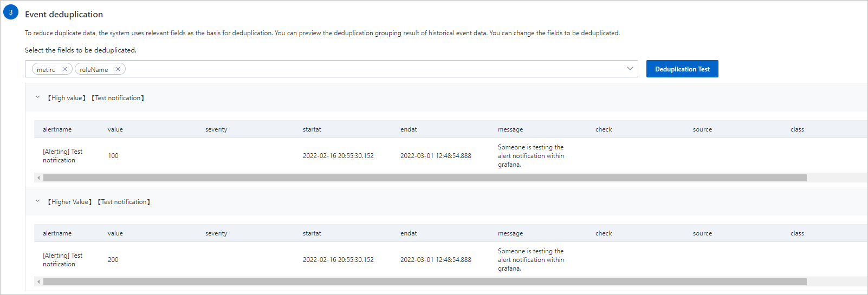Remove the metirc field tag
Screen dimensions: 868x295
(x=64, y=69)
